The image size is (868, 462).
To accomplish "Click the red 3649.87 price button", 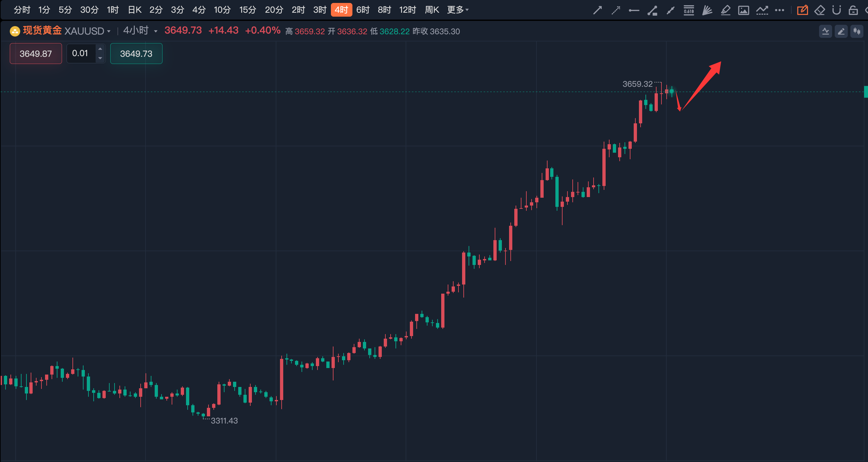I will click(x=36, y=54).
